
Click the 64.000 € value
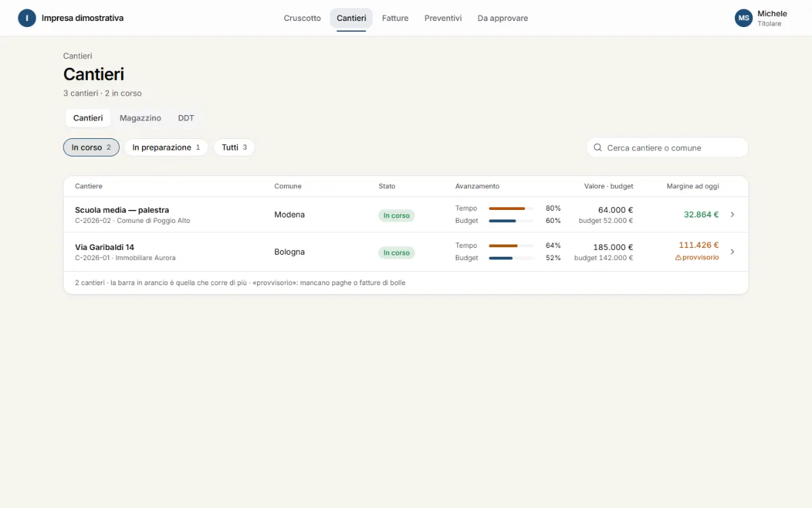616,210
